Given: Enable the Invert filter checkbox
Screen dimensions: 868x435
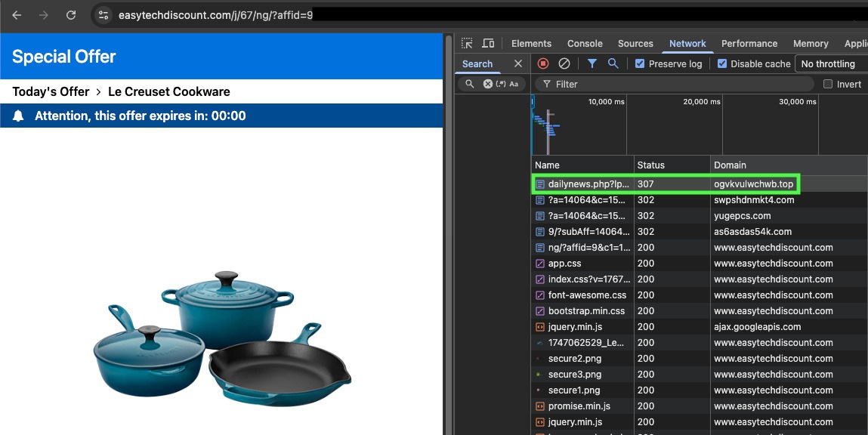Looking at the screenshot, I should (828, 84).
